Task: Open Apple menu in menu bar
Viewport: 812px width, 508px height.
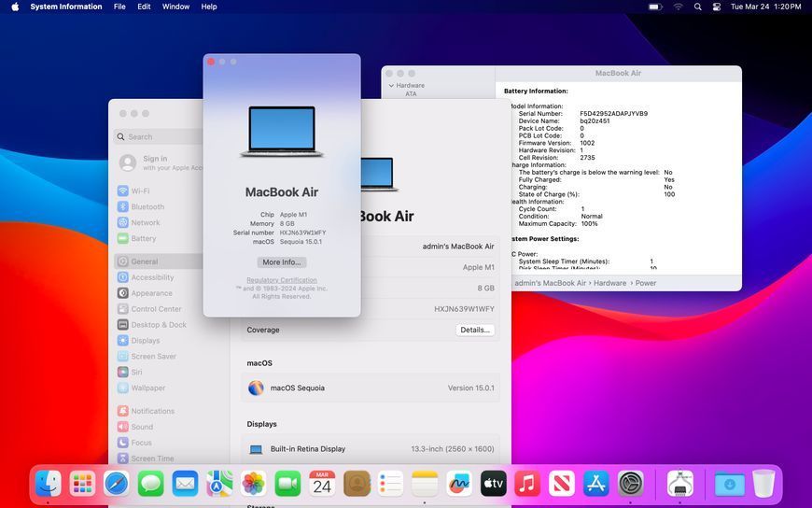Action: click(15, 7)
